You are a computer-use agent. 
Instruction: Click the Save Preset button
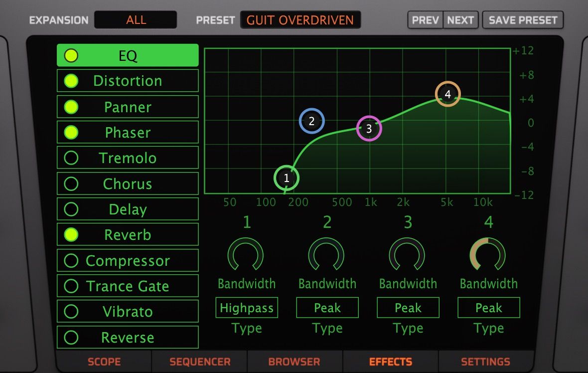[x=523, y=20]
